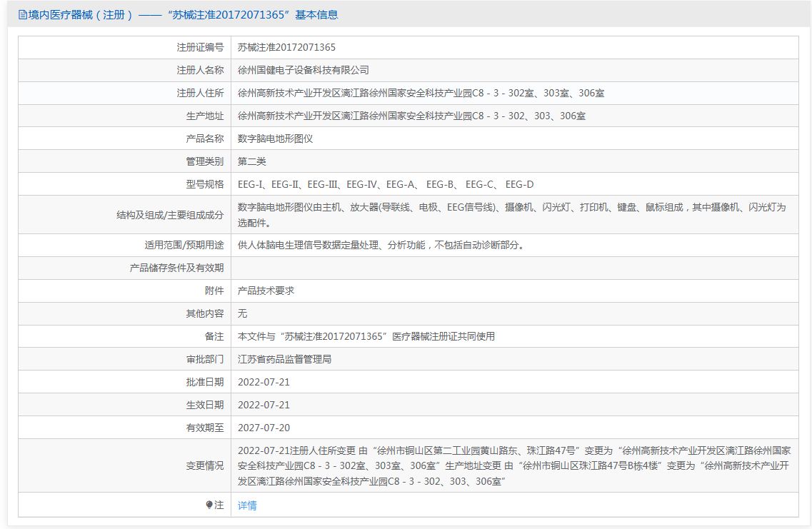Image resolution: width=812 pixels, height=529 pixels.
Task: Click the 附件 label
Action: [214, 291]
